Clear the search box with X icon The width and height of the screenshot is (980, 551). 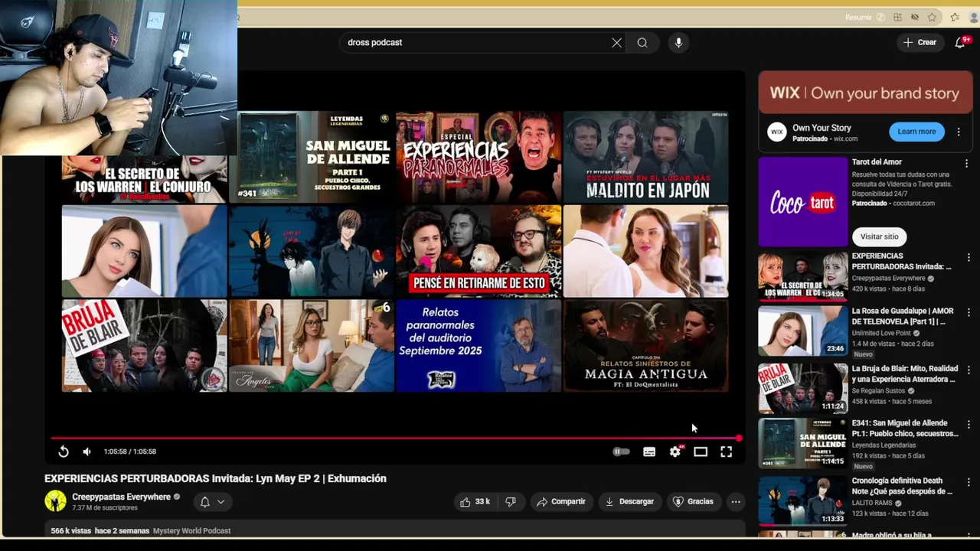click(616, 43)
